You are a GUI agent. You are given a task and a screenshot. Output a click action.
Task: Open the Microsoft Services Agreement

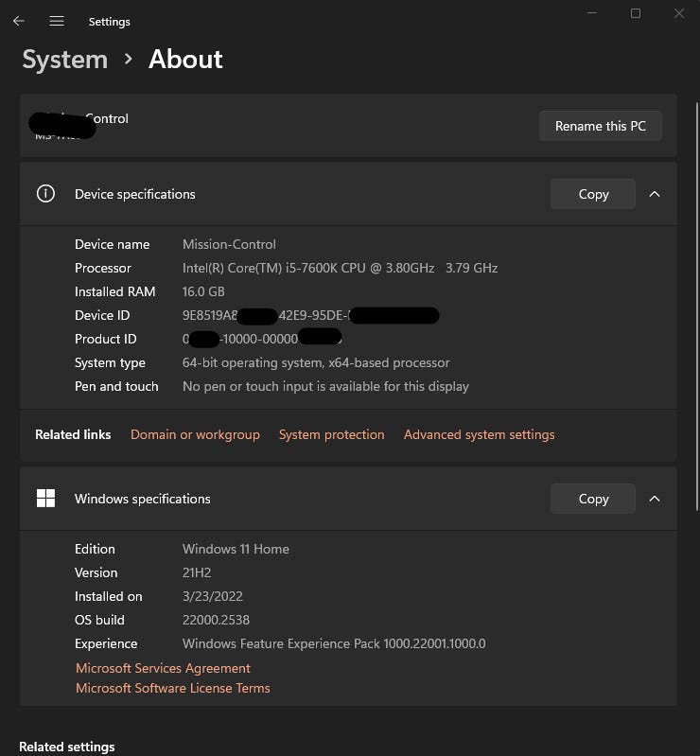point(163,668)
